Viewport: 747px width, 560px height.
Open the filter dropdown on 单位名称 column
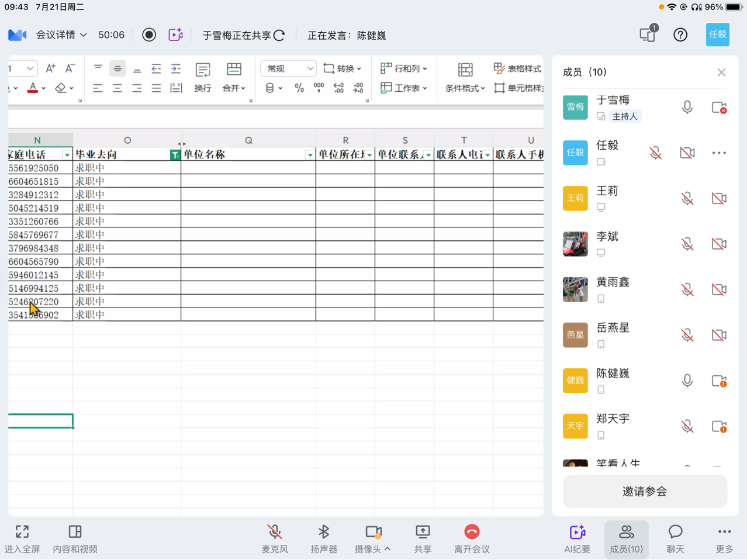click(310, 155)
